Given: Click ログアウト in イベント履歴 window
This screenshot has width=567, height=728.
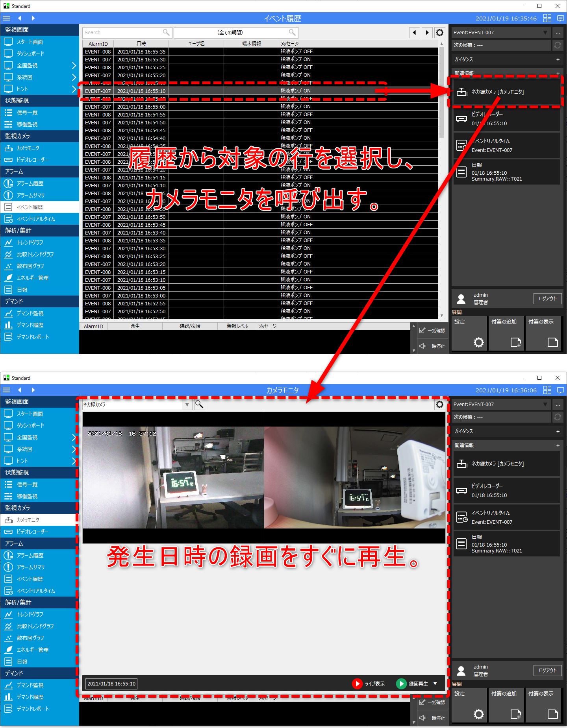Looking at the screenshot, I should [x=548, y=299].
